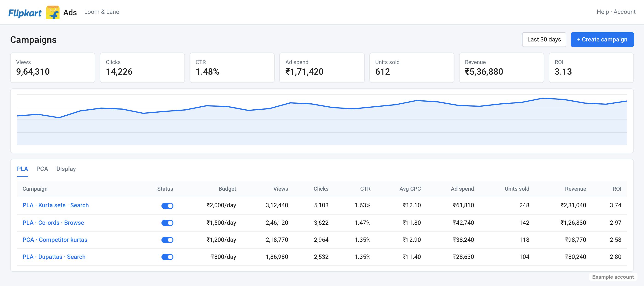644x286 pixels.
Task: Sort by the Clicks column header
Action: [321, 189]
